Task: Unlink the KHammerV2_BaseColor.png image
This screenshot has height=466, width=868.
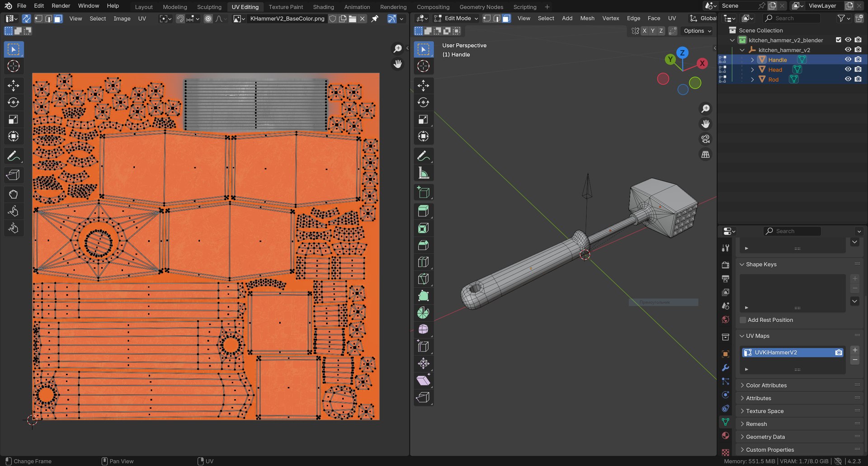Action: [363, 19]
